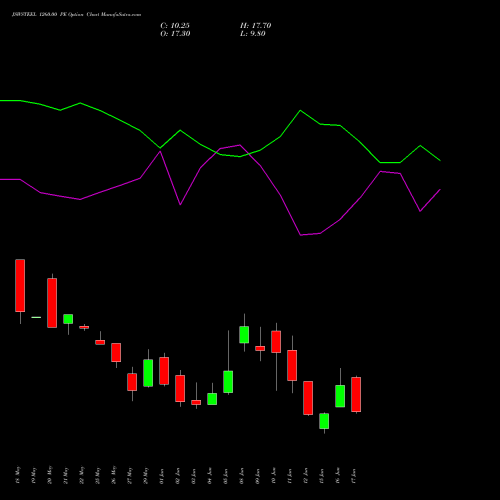
Task: Click the open value O: 17.30
Action: (175, 34)
